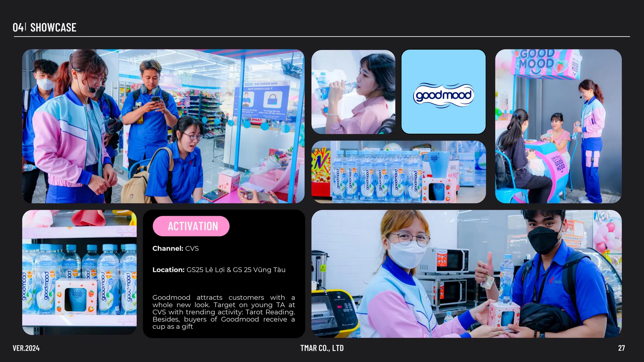
Task: Open the photo of the girl drinking water
Action: 353,92
